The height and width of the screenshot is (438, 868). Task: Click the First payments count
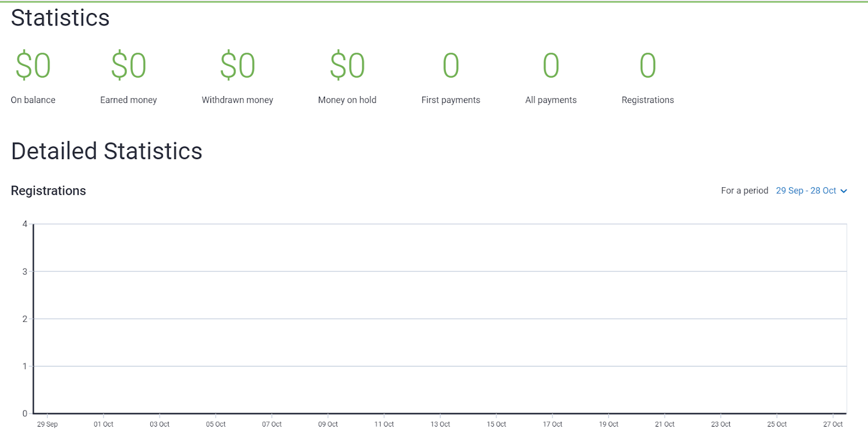[x=451, y=66]
